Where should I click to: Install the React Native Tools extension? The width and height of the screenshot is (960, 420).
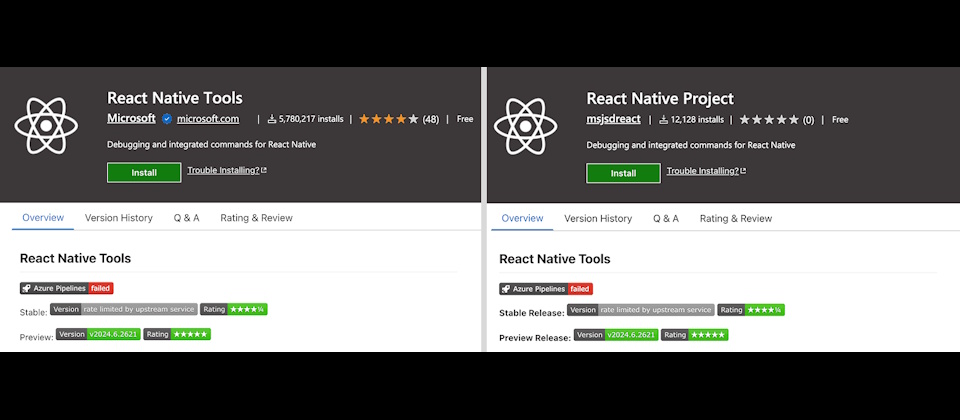pyautogui.click(x=144, y=172)
